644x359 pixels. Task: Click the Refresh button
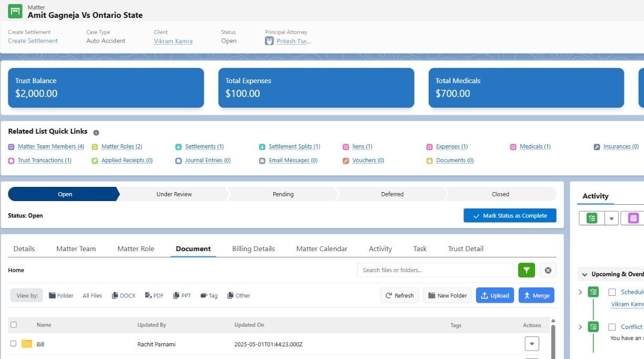pyautogui.click(x=400, y=295)
